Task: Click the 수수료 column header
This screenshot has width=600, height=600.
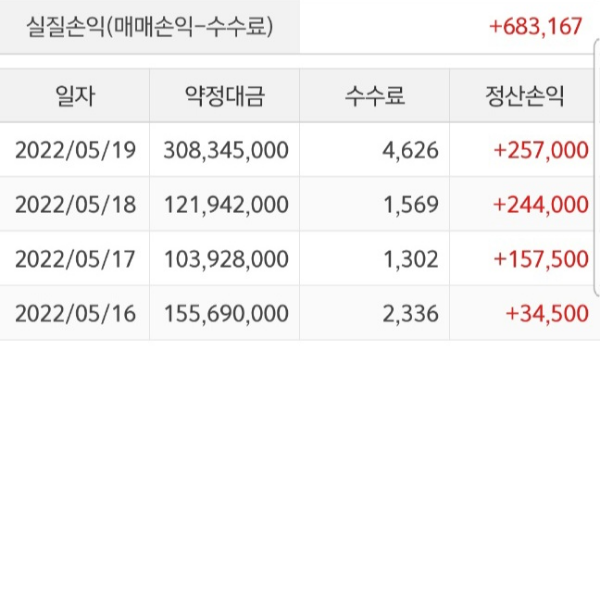Action: [374, 96]
